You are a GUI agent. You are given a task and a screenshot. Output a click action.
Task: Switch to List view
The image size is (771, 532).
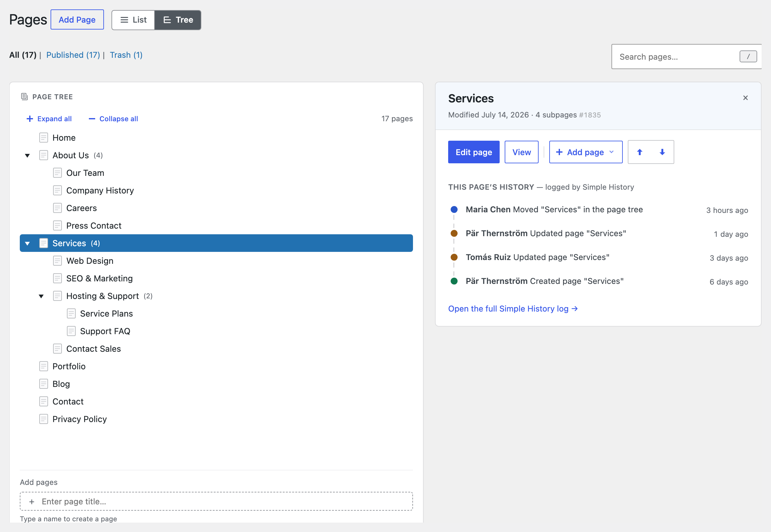[x=133, y=20]
